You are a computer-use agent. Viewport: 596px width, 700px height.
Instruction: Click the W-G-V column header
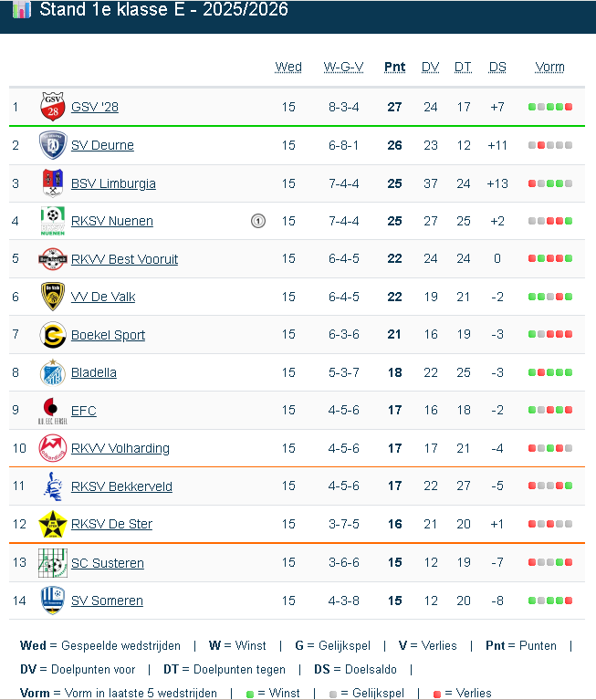point(343,67)
